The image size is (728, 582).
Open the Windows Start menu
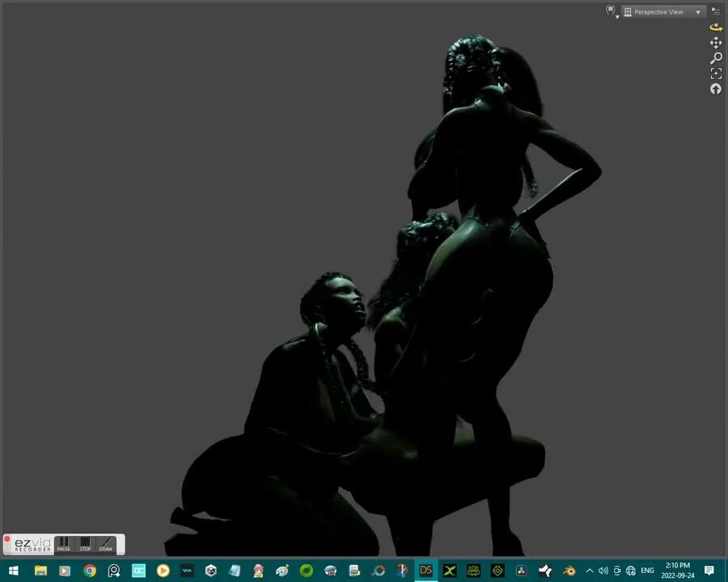[x=14, y=571]
